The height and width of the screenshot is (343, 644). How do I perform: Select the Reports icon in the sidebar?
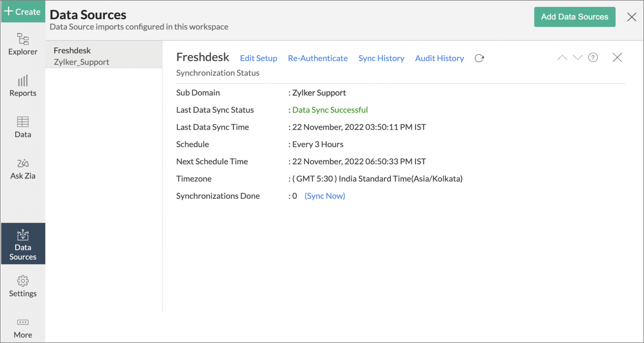pyautogui.click(x=23, y=86)
